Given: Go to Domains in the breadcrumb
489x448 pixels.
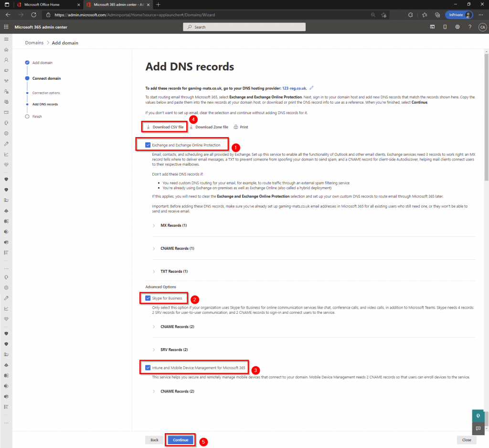Looking at the screenshot, I should 34,43.
